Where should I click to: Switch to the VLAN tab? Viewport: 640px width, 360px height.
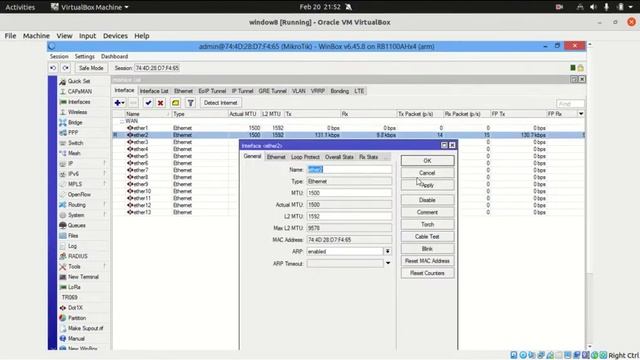[298, 91]
